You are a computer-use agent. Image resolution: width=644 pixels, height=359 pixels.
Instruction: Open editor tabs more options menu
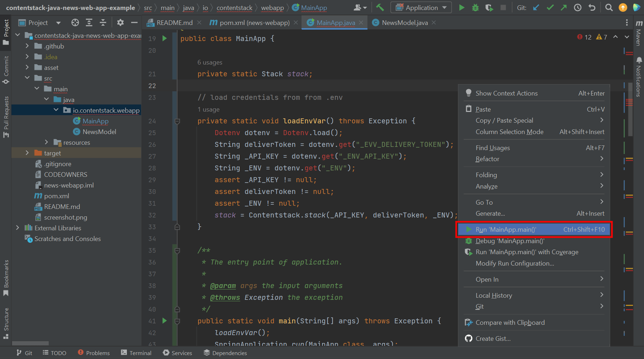[x=627, y=23]
